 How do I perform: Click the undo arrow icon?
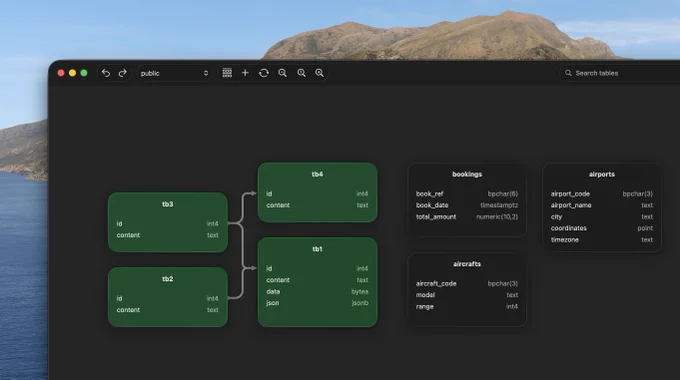106,73
